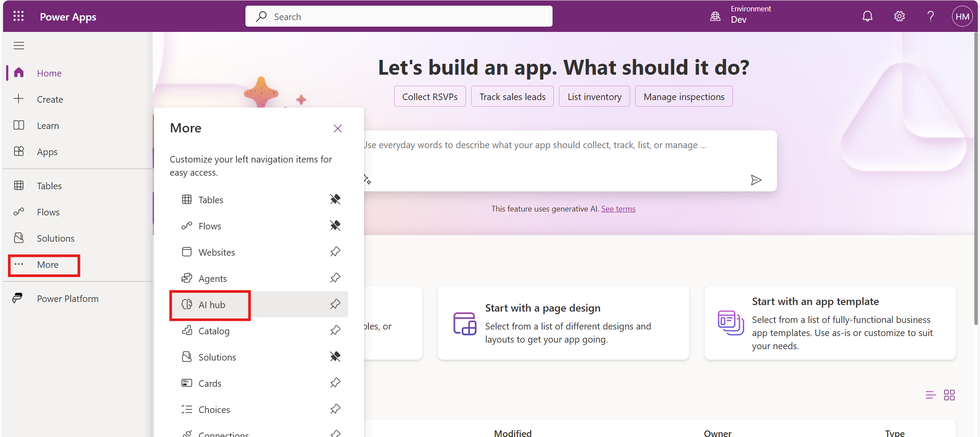Open Apps from left navigation
This screenshot has height=437, width=980.
(47, 152)
